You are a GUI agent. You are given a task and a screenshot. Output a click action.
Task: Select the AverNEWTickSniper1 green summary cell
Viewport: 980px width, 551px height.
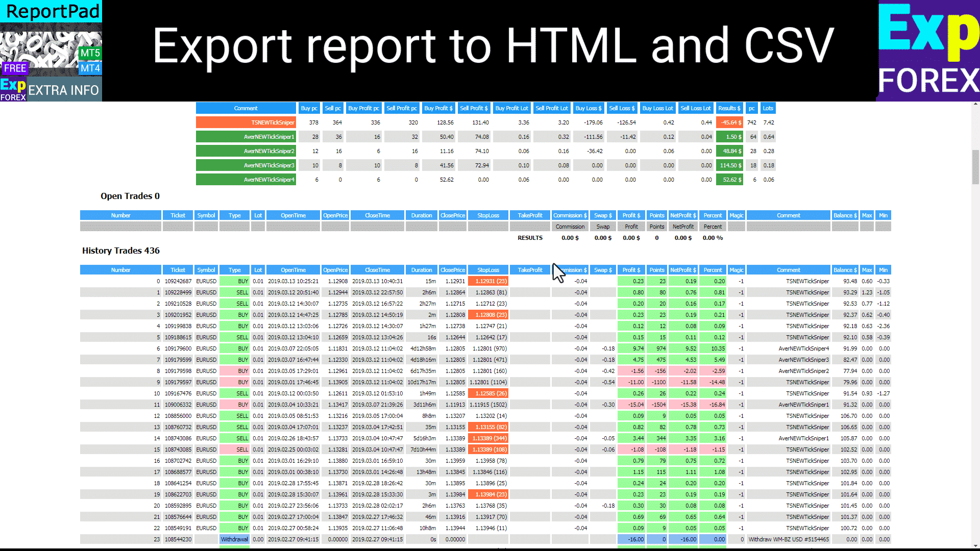tap(246, 137)
